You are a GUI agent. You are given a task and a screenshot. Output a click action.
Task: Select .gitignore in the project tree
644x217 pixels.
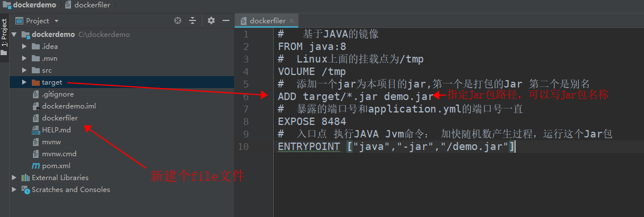58,94
